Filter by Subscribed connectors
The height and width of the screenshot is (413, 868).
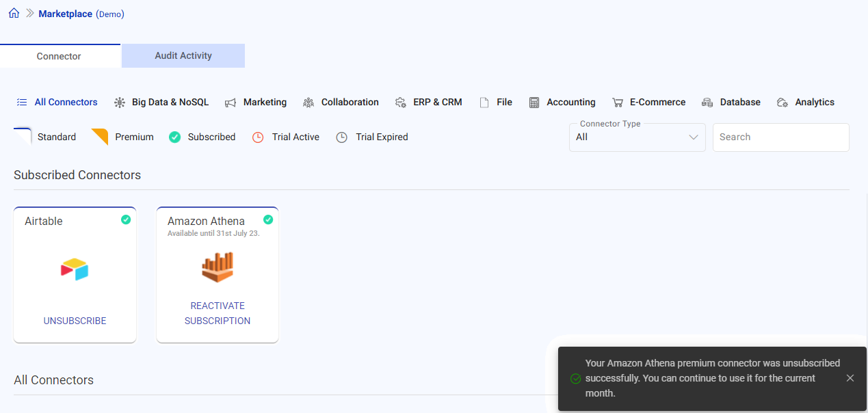(x=202, y=137)
